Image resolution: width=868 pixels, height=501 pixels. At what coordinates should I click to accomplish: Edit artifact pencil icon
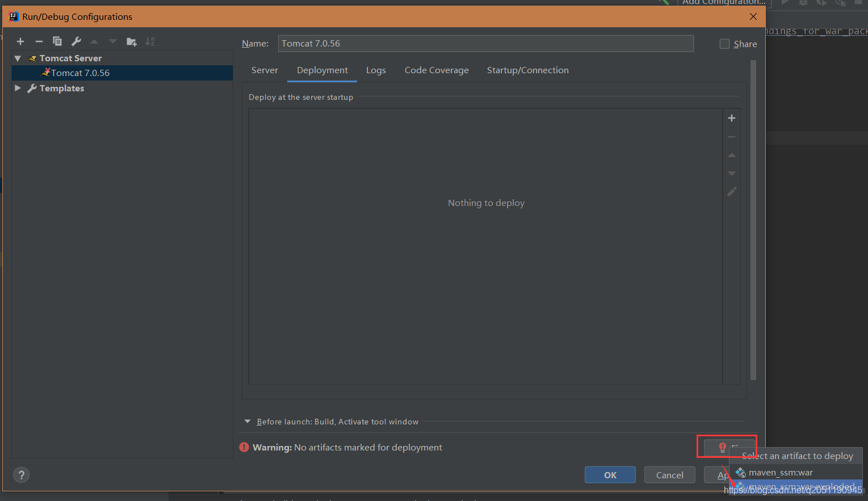click(732, 192)
